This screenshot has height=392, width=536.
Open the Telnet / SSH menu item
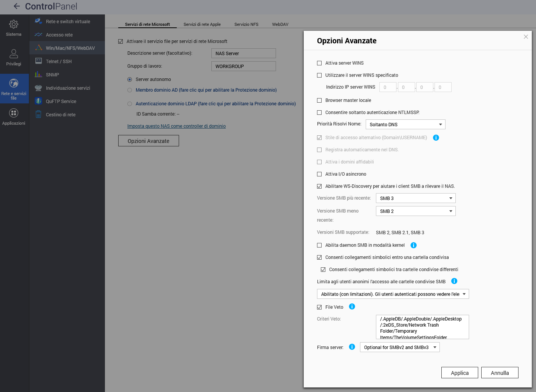click(59, 61)
